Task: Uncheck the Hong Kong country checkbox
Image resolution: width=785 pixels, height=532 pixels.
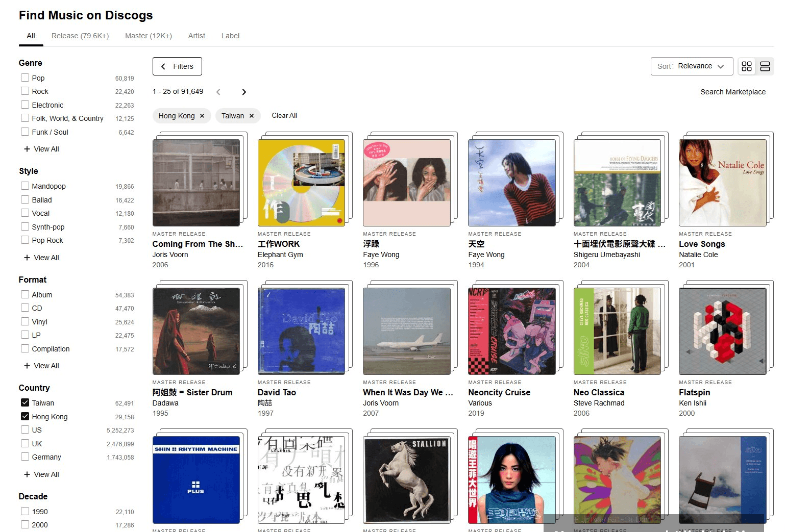Action: point(24,416)
